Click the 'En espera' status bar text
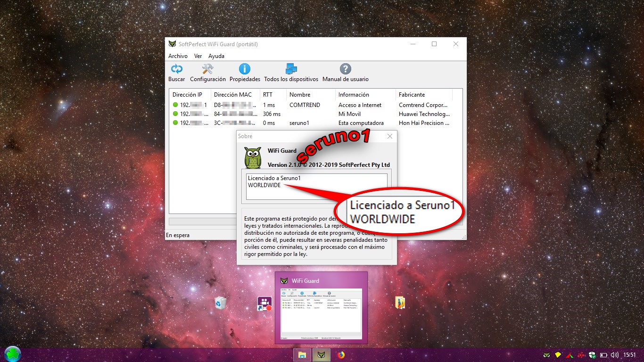 (178, 235)
